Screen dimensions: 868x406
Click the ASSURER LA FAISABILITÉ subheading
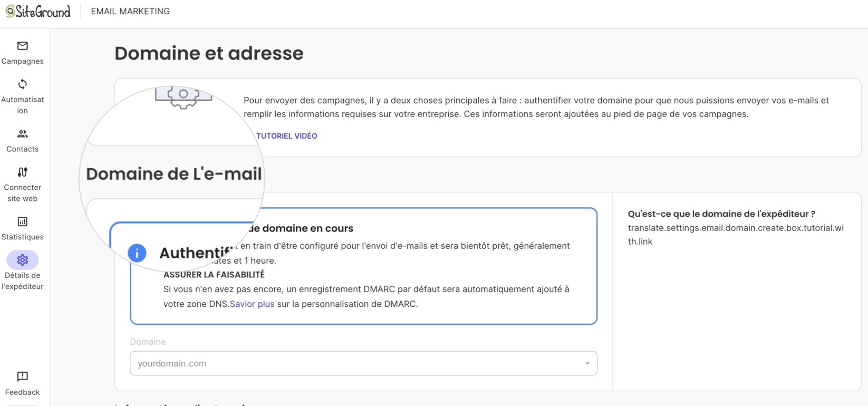(214, 275)
